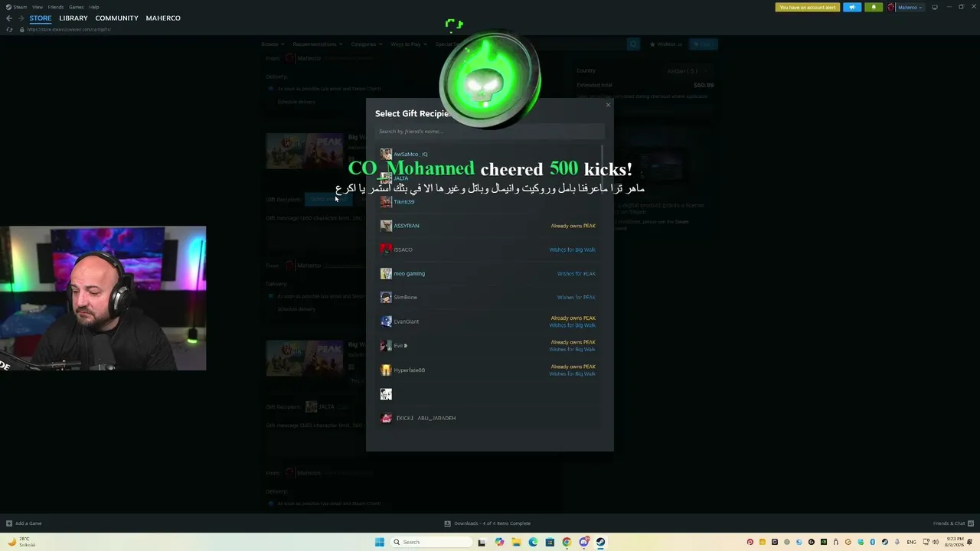The width and height of the screenshot is (980, 551).
Task: Click the Windows taskbar Search box
Action: click(430, 542)
